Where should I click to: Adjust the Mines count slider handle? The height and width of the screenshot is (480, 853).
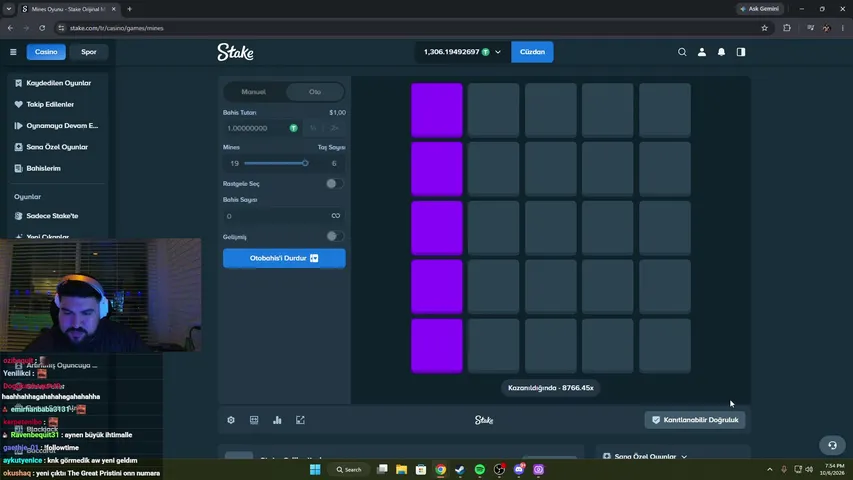tap(305, 163)
